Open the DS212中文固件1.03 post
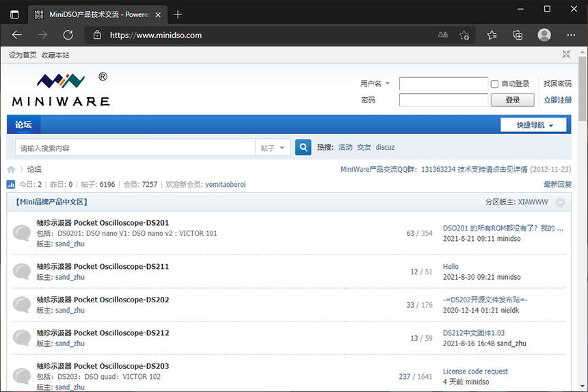This screenshot has height=392, width=588. (474, 332)
